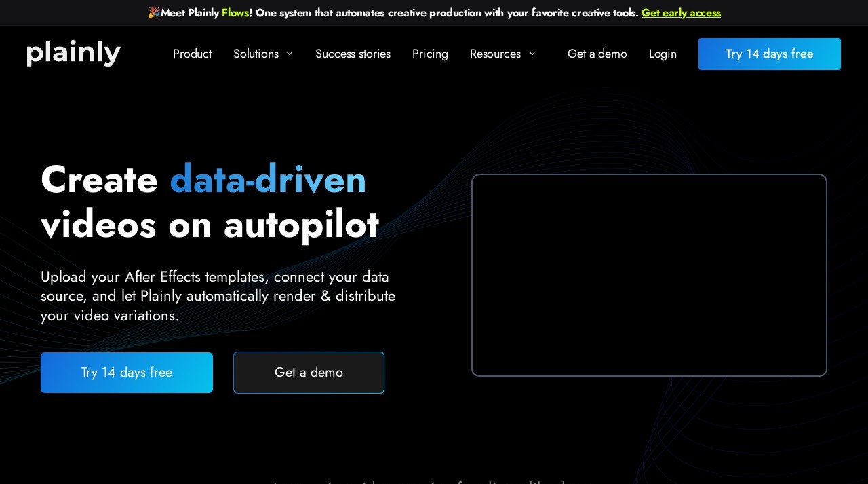Click the party popper emoji in banner
The height and width of the screenshot is (484, 868).
coord(154,13)
